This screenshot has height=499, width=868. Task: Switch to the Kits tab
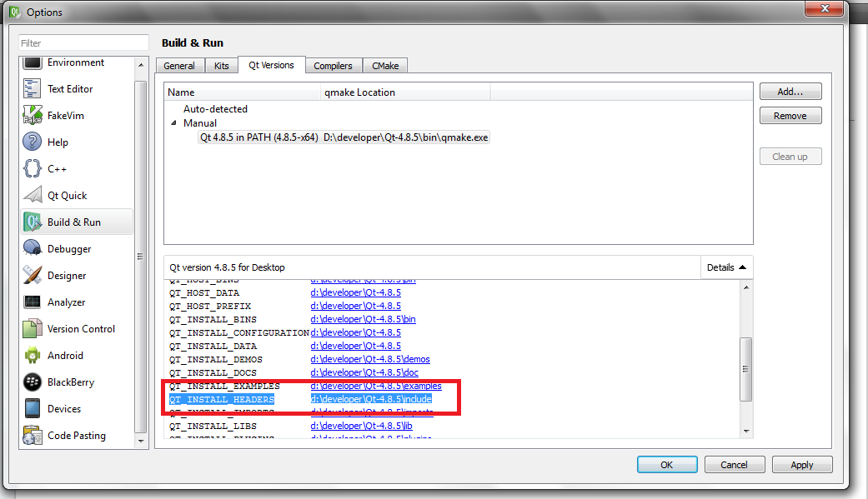(221, 66)
